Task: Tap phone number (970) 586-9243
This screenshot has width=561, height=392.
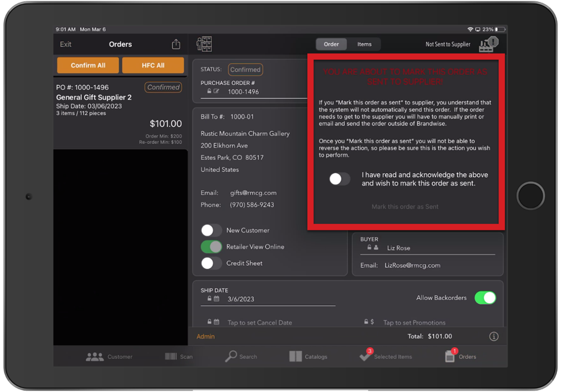Action: pyautogui.click(x=252, y=205)
